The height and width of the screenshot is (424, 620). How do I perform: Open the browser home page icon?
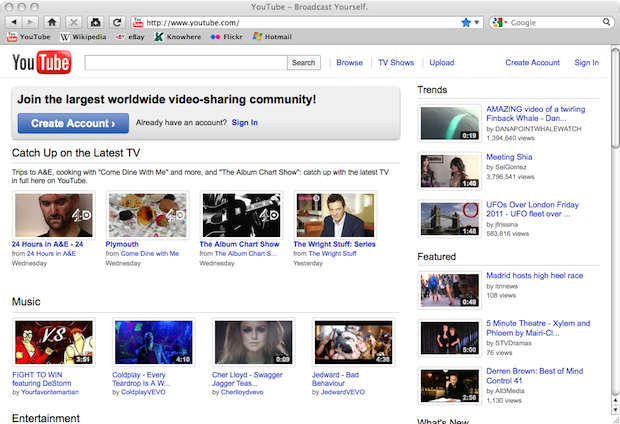click(52, 22)
